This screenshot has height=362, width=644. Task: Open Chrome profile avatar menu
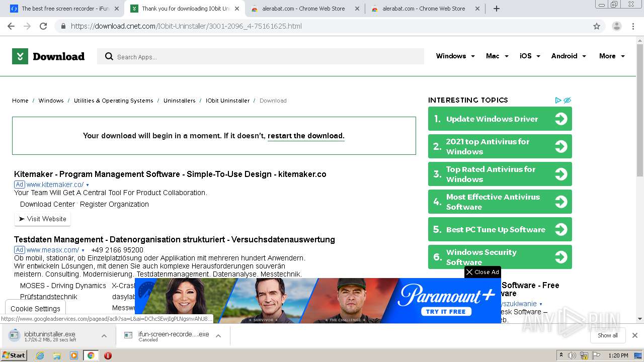click(x=616, y=26)
